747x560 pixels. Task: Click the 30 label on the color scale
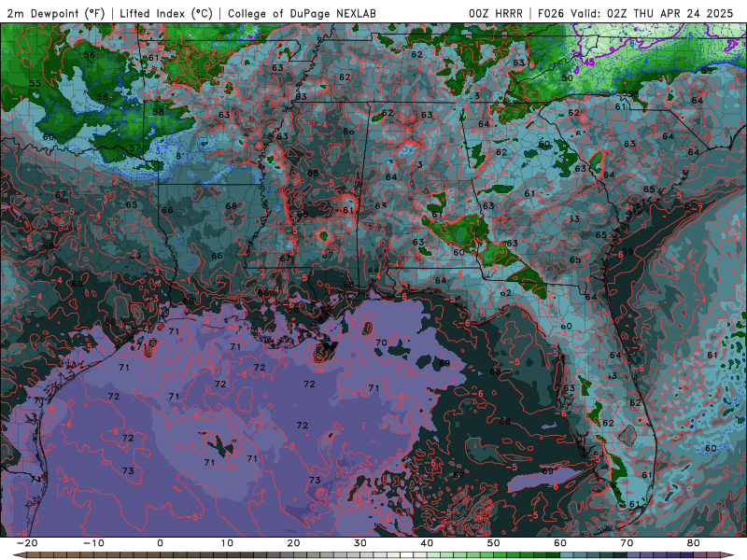[360, 543]
